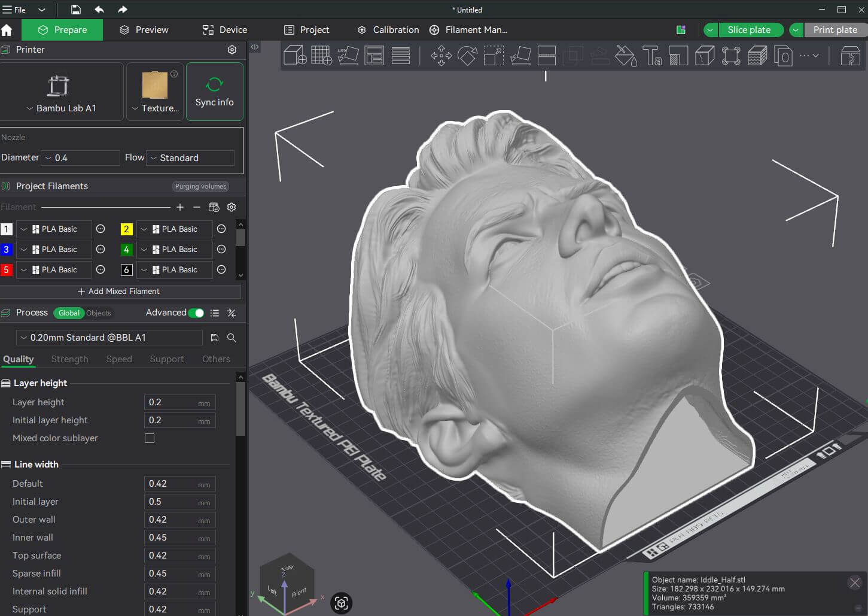Select the Cut tool icon

click(547, 56)
